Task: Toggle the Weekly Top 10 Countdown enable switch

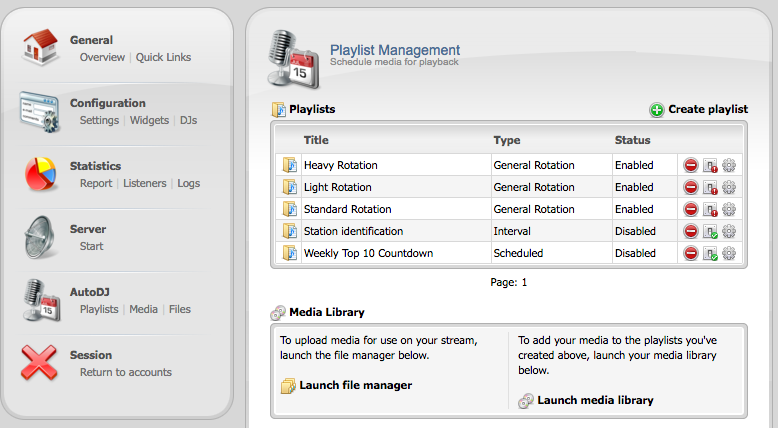Action: [x=710, y=253]
